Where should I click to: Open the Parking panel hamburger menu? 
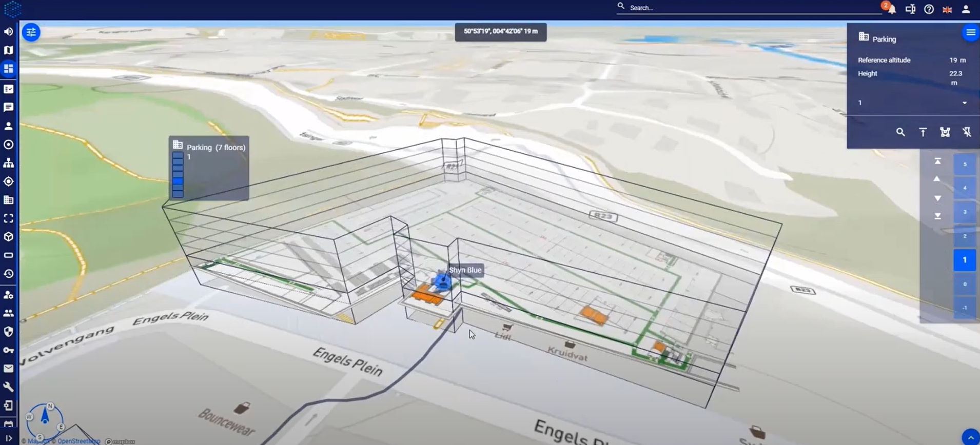pos(970,33)
